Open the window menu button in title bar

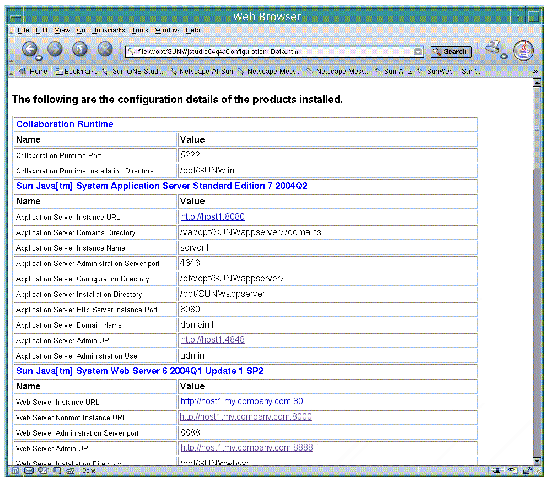pyautogui.click(x=16, y=16)
